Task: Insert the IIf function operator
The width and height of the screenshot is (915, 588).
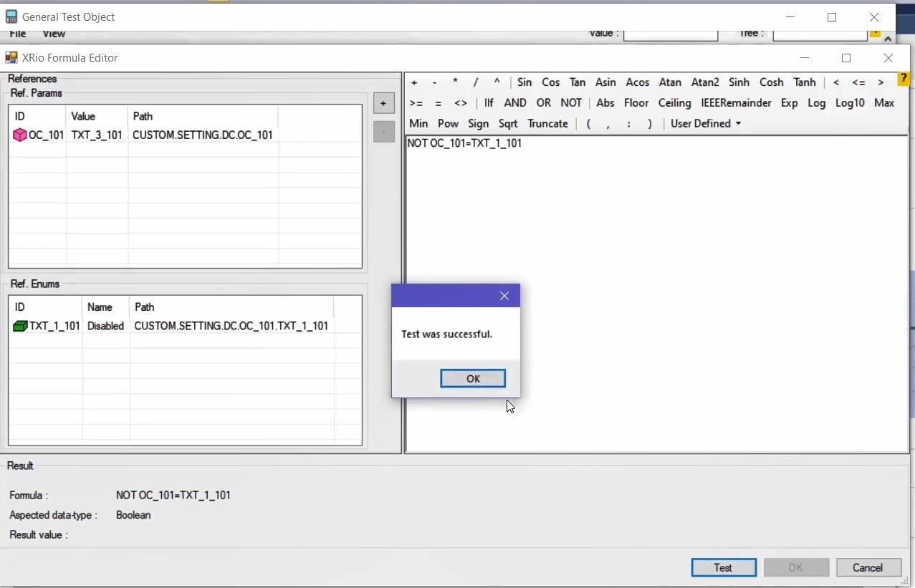Action: coord(489,103)
